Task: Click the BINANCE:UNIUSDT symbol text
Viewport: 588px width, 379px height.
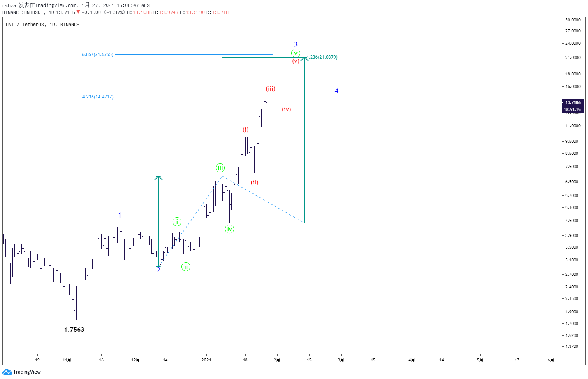Action: 24,12
